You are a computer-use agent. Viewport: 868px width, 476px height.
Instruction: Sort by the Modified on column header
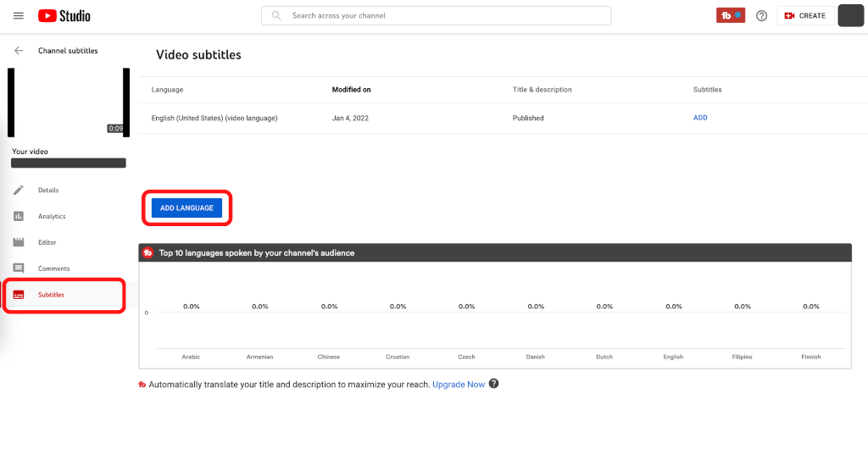click(351, 90)
